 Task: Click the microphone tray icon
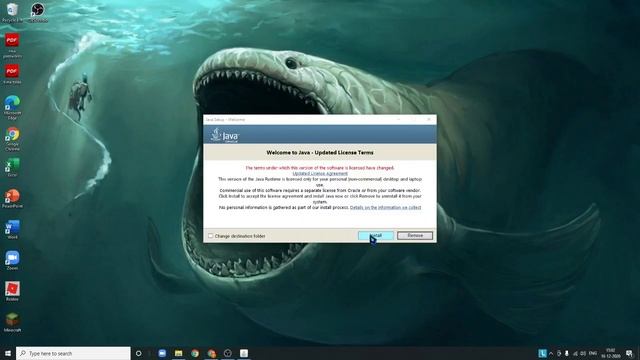click(x=567, y=353)
